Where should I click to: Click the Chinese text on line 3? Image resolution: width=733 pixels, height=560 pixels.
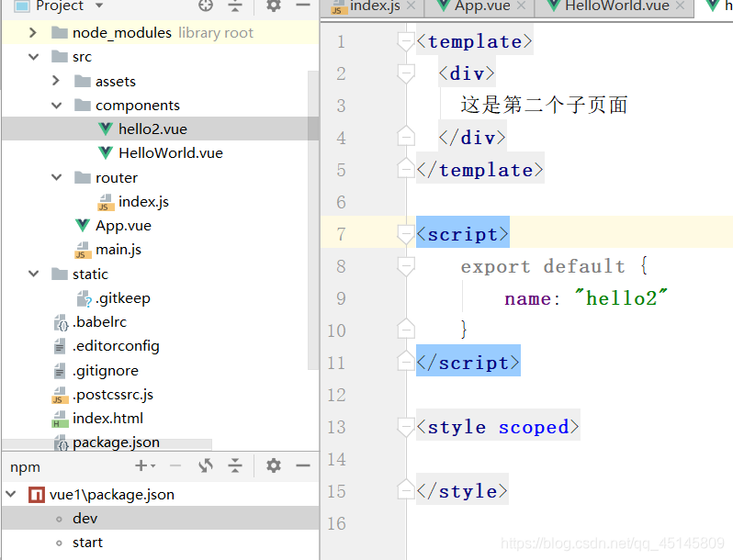click(544, 105)
